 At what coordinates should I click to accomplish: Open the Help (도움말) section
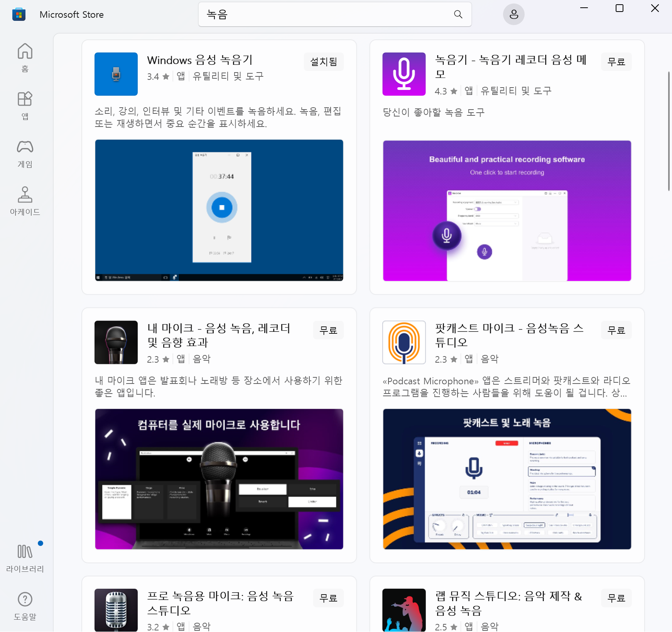[25, 606]
